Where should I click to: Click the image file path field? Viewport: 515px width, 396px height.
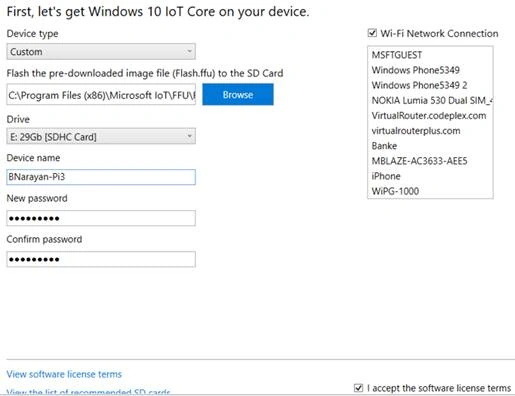tap(101, 95)
